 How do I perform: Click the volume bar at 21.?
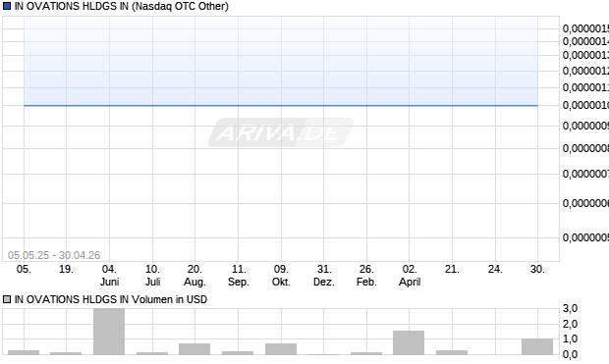click(452, 352)
